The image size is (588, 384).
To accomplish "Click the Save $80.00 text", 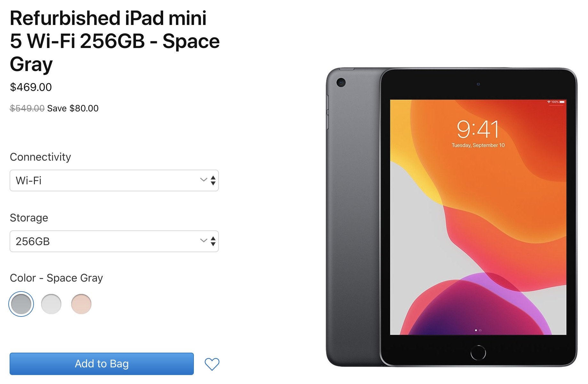I will click(73, 108).
